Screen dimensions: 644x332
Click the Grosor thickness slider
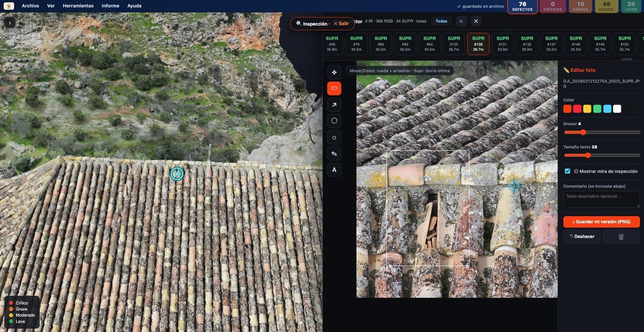click(602, 132)
